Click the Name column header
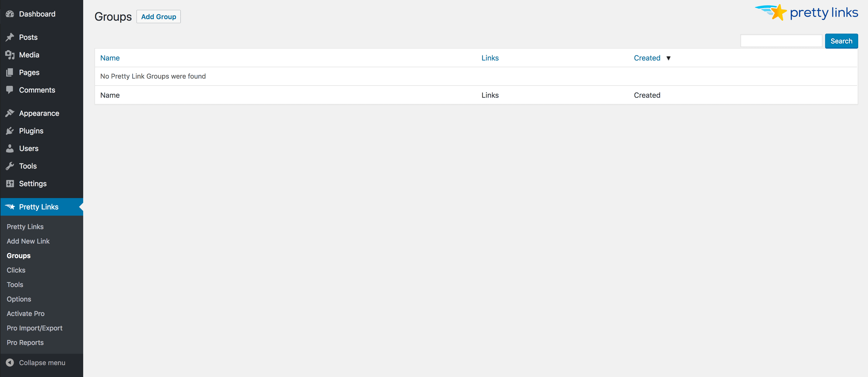Image resolution: width=868 pixels, height=377 pixels. coord(110,58)
